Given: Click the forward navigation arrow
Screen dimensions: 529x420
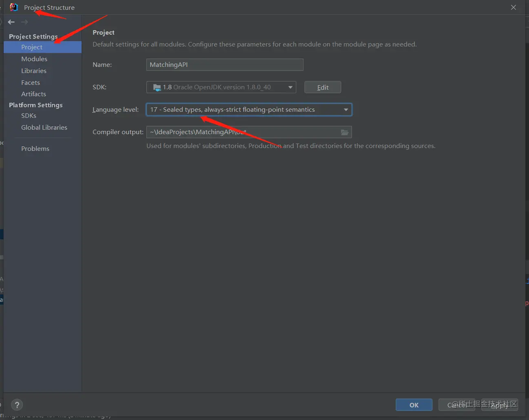Looking at the screenshot, I should 24,22.
